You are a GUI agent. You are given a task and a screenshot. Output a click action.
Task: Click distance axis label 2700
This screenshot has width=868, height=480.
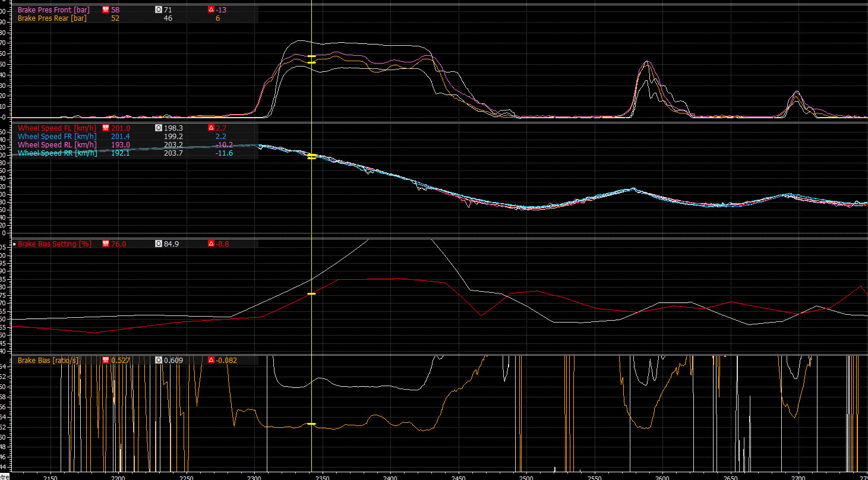(x=798, y=477)
